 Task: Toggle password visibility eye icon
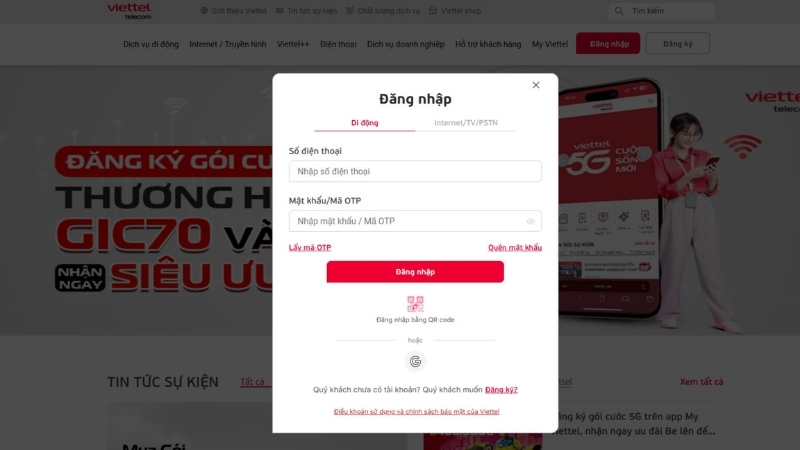click(531, 221)
